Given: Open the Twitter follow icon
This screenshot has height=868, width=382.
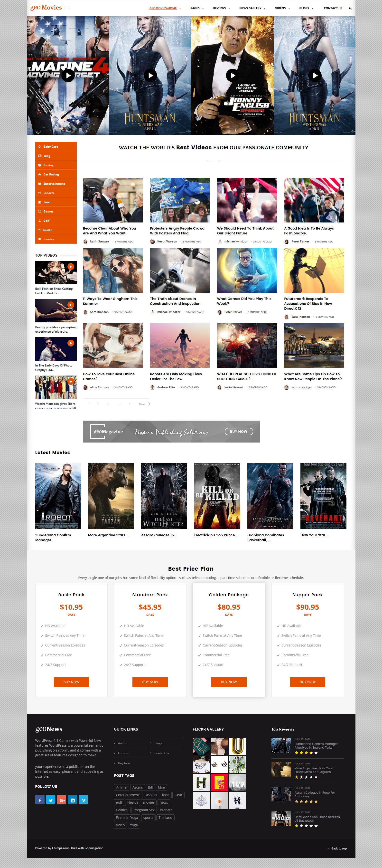Looking at the screenshot, I should pos(50,800).
